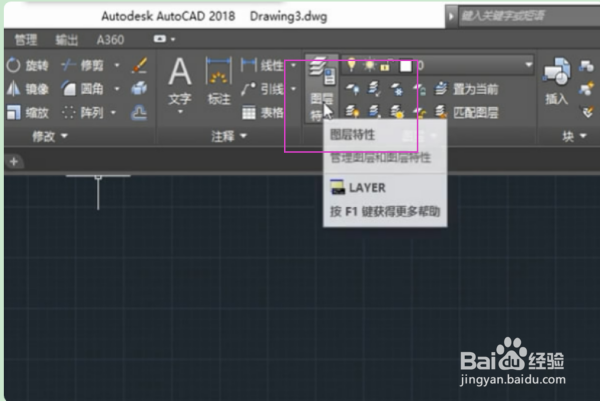600x401 pixels.
Task: Select the Trim (修剪) tool
Action: [83, 65]
